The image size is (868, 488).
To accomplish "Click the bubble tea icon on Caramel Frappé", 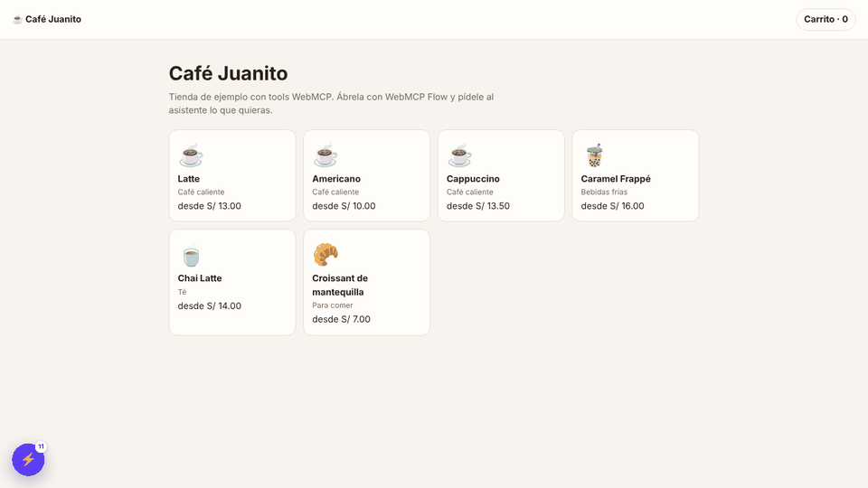I will [x=595, y=155].
